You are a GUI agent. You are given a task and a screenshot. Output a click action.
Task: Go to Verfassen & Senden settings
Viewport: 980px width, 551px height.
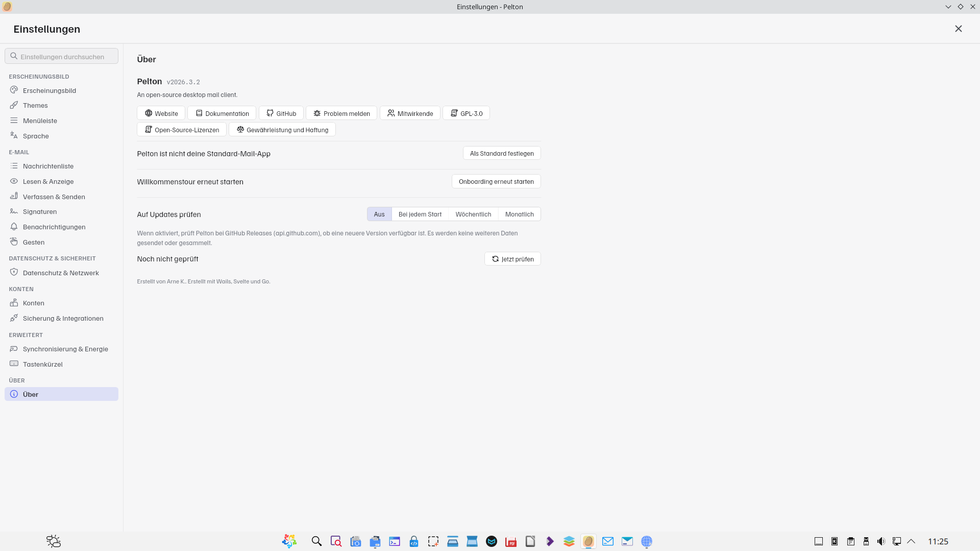pos(61,197)
